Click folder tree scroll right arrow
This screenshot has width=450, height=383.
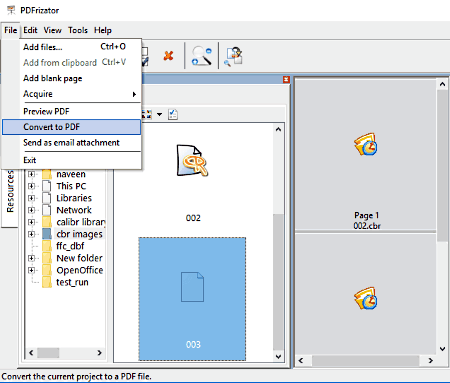(x=99, y=353)
